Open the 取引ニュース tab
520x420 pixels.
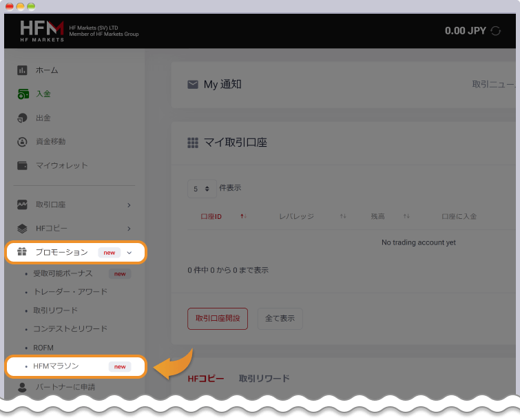pyautogui.click(x=494, y=85)
